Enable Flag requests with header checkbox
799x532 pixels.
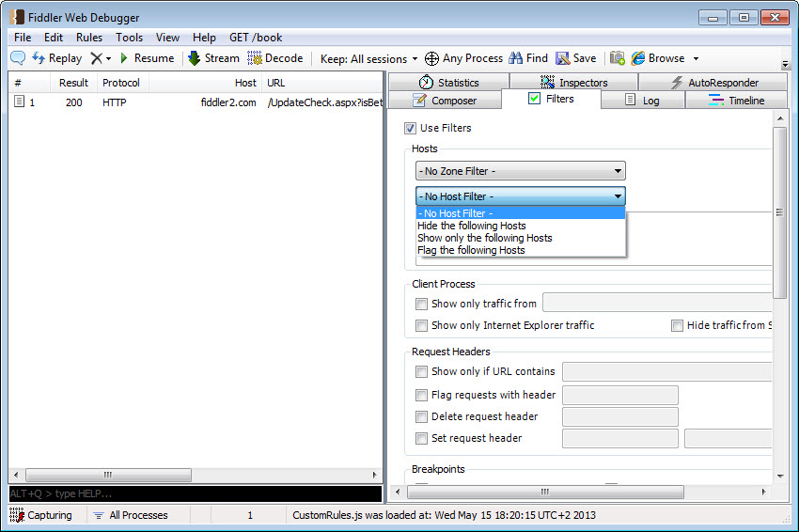[421, 395]
